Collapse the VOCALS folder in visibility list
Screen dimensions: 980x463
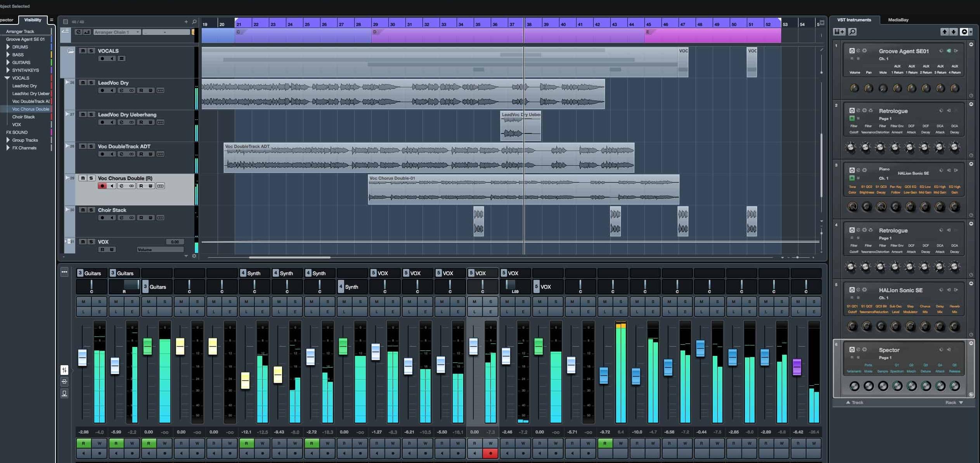coord(7,78)
